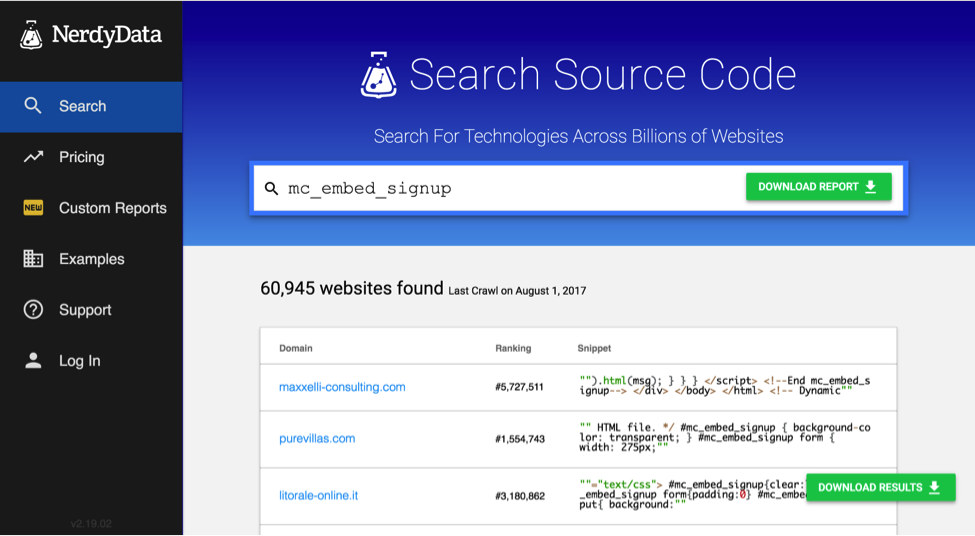The height and width of the screenshot is (536, 975).
Task: Go to the Examples section
Action: point(91,259)
